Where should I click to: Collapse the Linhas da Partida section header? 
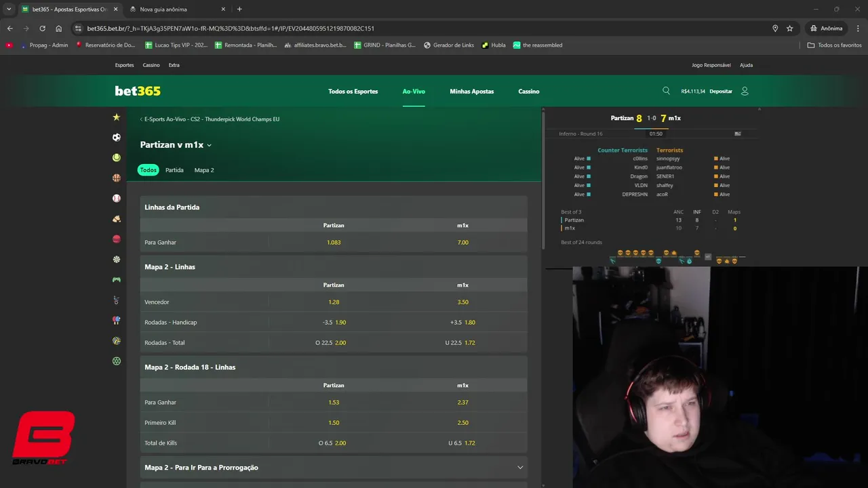tap(334, 207)
